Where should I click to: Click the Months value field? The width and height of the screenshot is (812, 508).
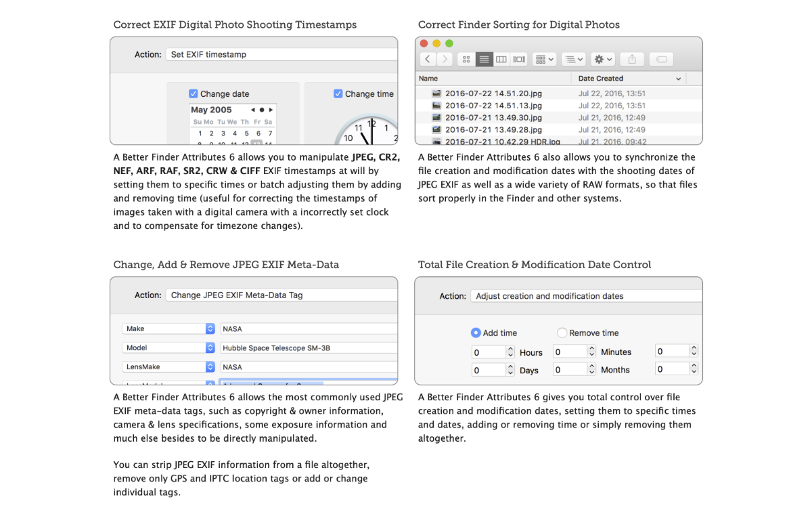[570, 369]
